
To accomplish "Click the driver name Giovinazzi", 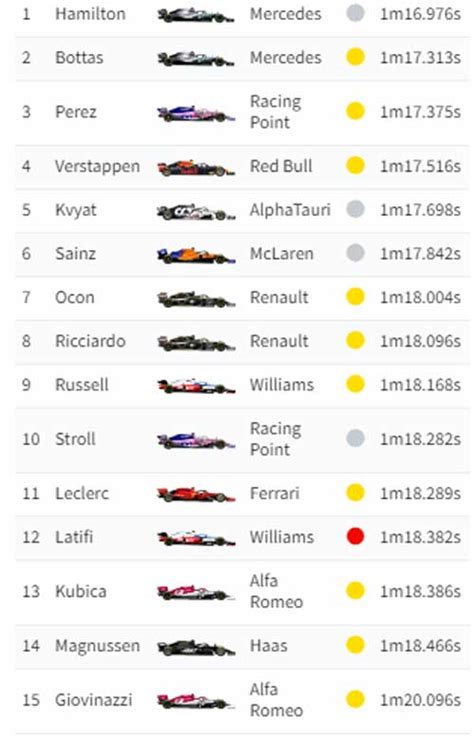I will click(94, 700).
